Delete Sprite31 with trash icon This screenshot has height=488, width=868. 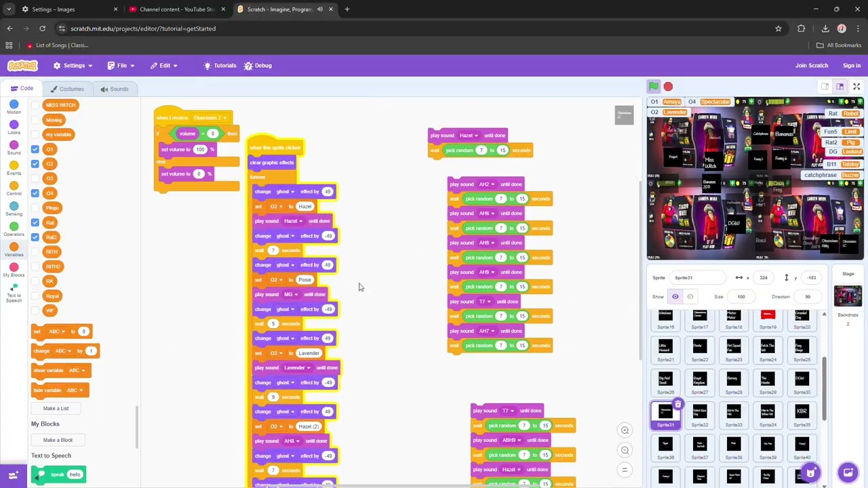[x=677, y=405]
